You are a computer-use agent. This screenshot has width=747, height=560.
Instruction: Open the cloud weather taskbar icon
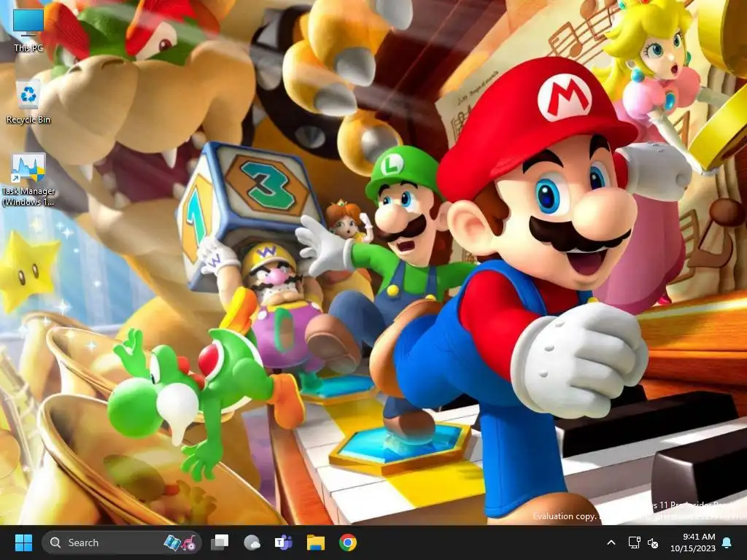tap(252, 542)
